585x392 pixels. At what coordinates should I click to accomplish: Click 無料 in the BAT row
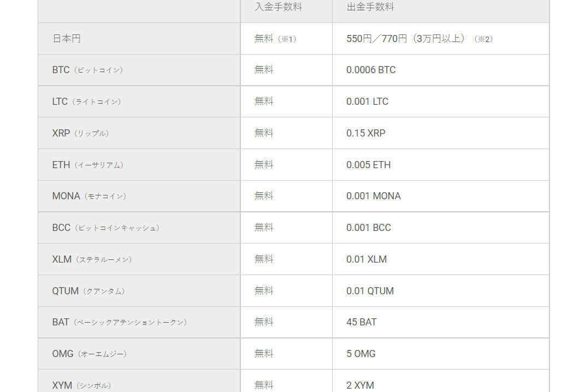(264, 322)
